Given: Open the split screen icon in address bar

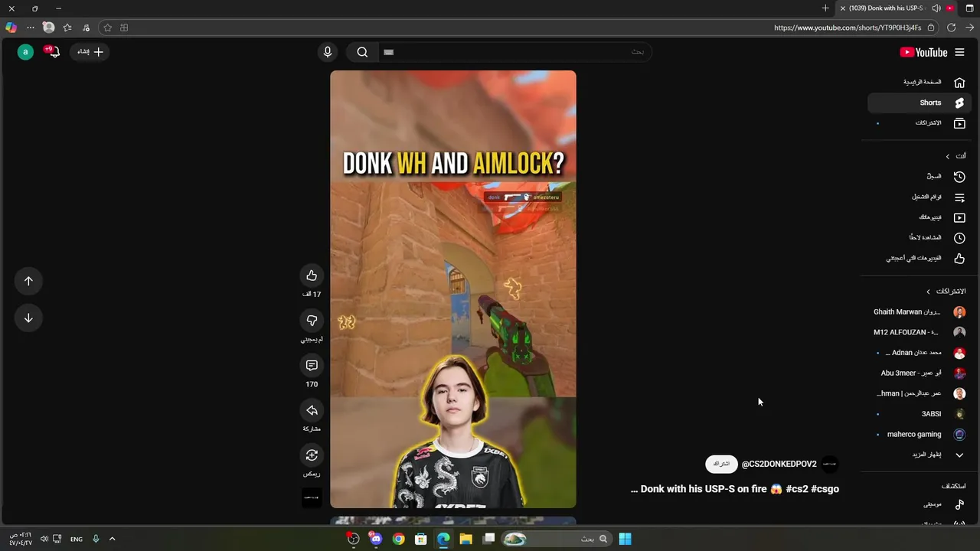Looking at the screenshot, I should [x=124, y=28].
